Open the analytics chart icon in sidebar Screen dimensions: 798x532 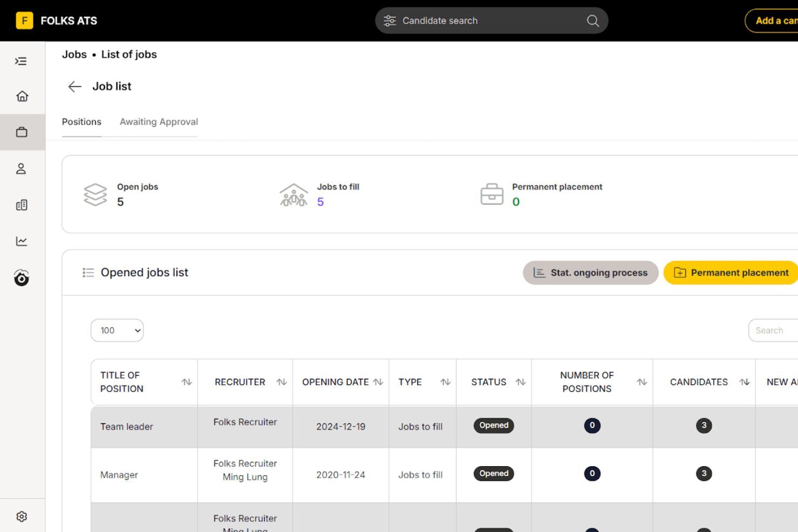click(x=22, y=241)
